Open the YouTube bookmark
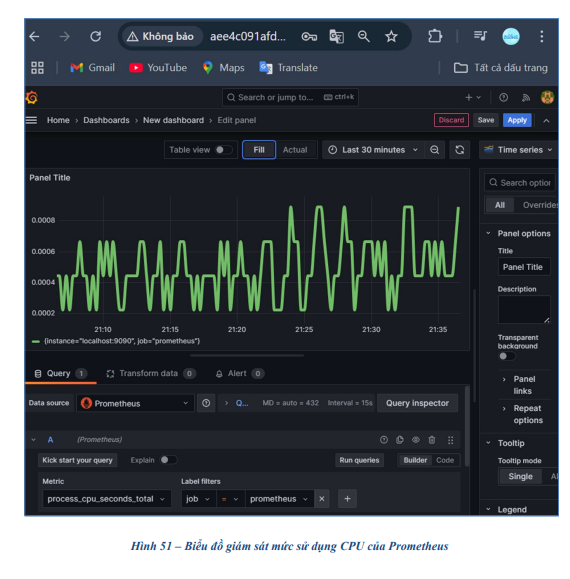This screenshot has width=570, height=579. click(158, 68)
